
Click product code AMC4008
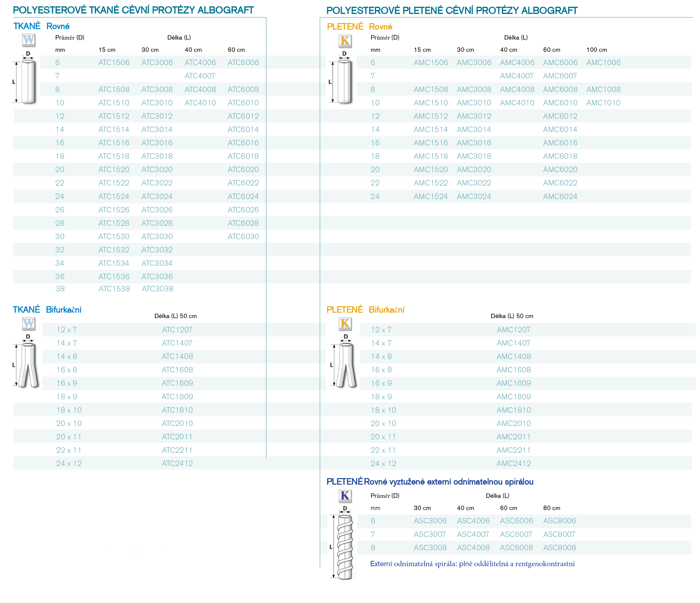[x=517, y=89]
